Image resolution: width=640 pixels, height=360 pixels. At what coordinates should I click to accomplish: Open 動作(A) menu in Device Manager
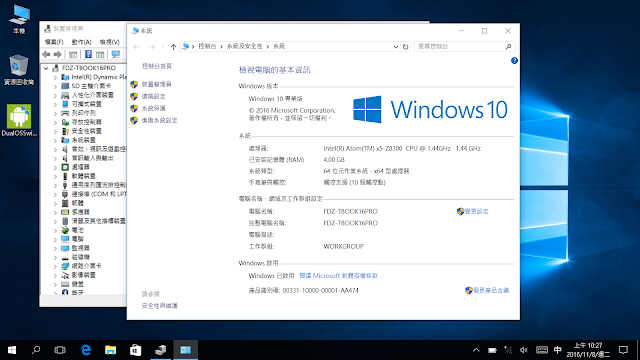(x=81, y=42)
